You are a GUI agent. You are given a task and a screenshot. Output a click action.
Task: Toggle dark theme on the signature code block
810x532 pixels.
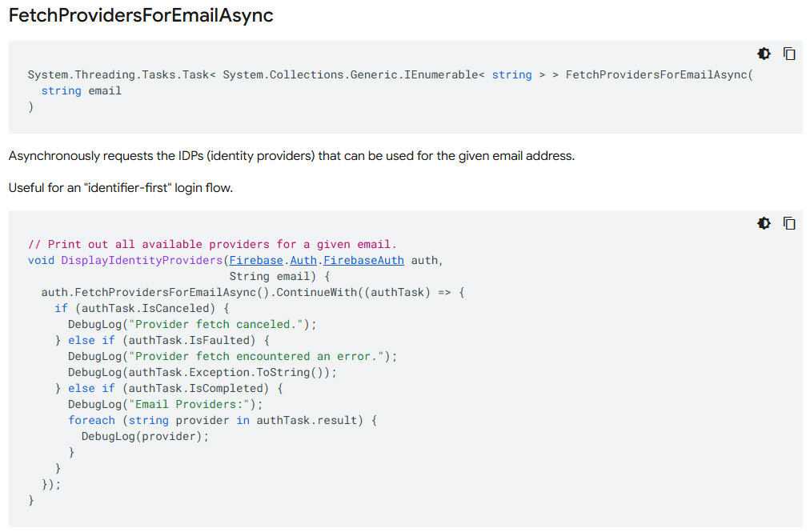764,54
